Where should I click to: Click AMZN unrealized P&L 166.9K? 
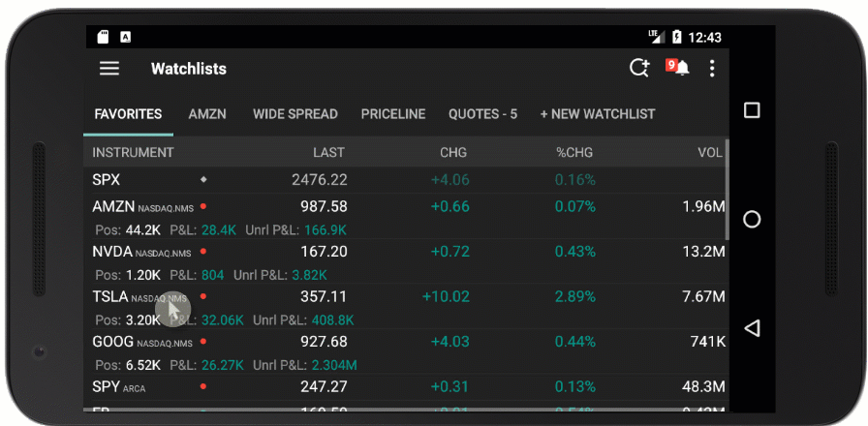point(325,230)
